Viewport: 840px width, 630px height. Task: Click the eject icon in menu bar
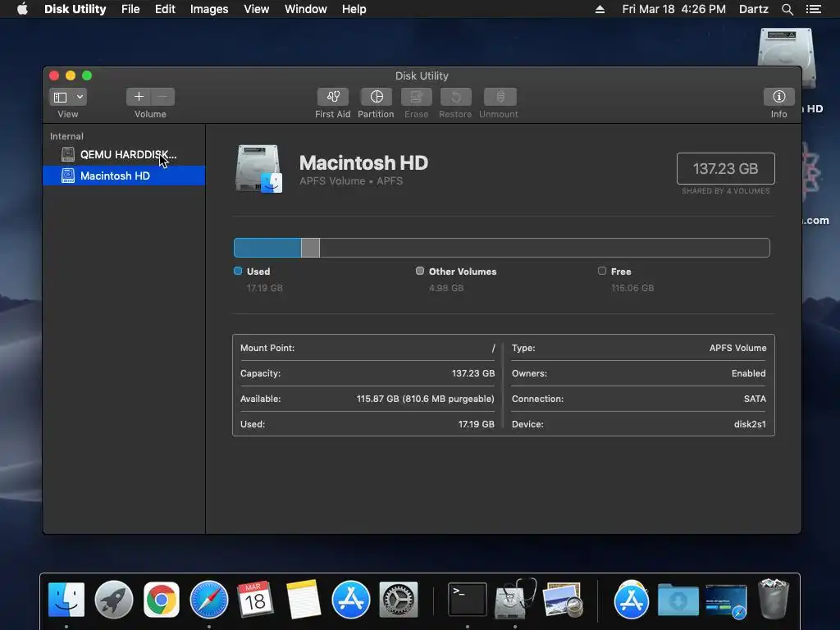[600, 9]
